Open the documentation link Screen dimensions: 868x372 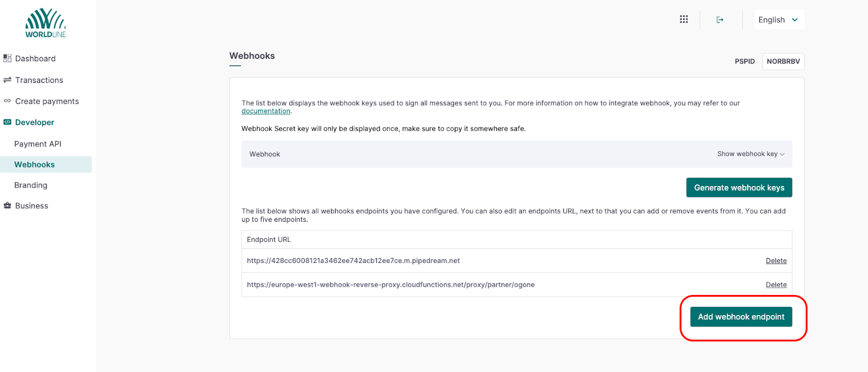point(266,111)
